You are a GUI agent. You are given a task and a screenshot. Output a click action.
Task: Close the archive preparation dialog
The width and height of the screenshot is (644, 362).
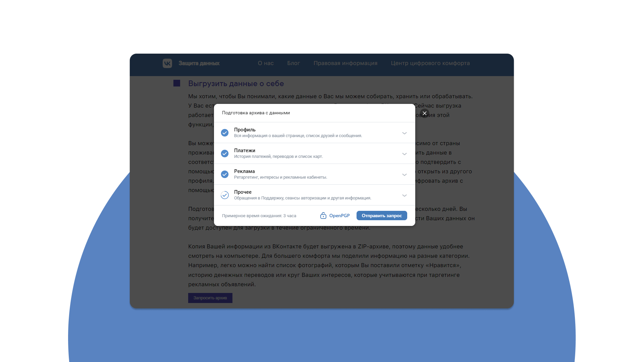coord(425,113)
